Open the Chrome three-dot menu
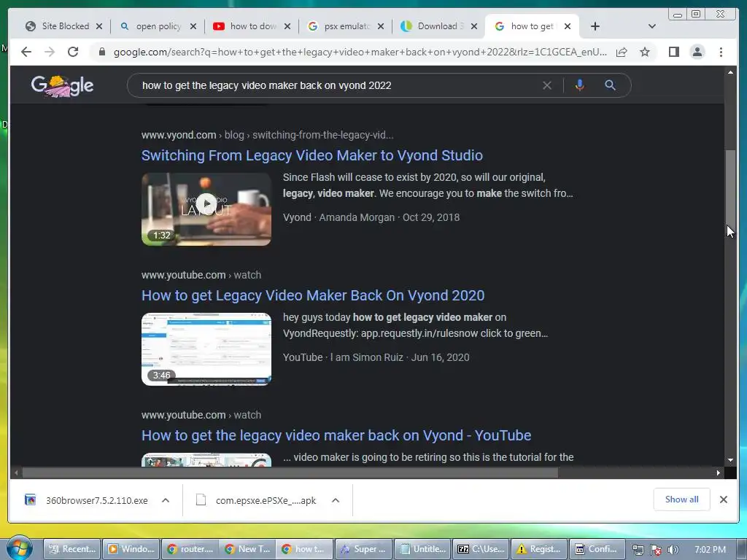The width and height of the screenshot is (747, 560). pos(721,52)
